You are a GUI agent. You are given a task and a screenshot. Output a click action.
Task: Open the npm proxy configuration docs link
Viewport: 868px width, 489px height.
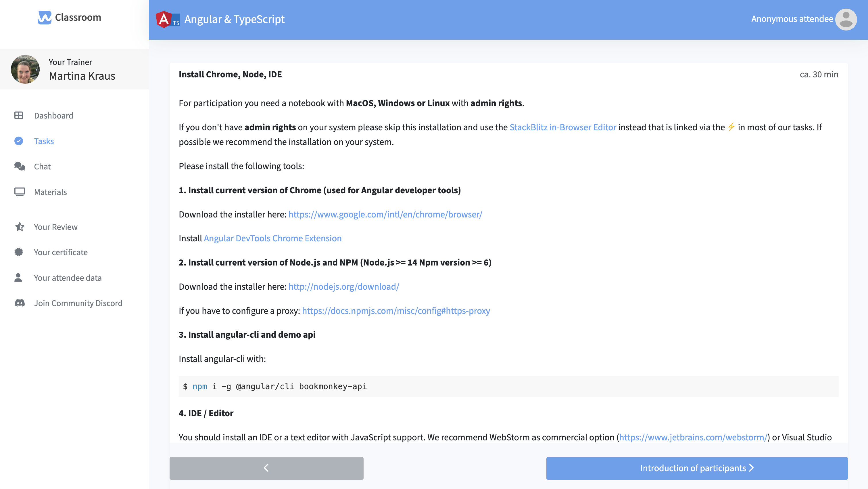[x=396, y=311]
